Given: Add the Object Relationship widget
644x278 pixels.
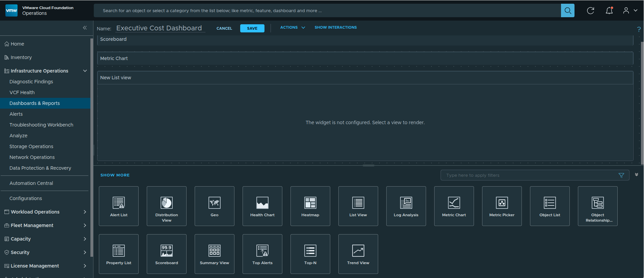Looking at the screenshot, I should 598,206.
